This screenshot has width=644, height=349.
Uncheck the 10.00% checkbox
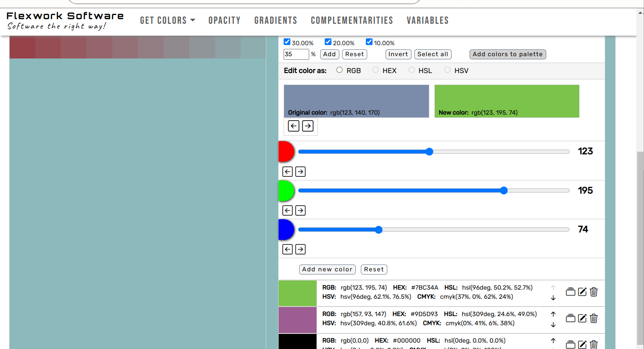click(x=369, y=42)
